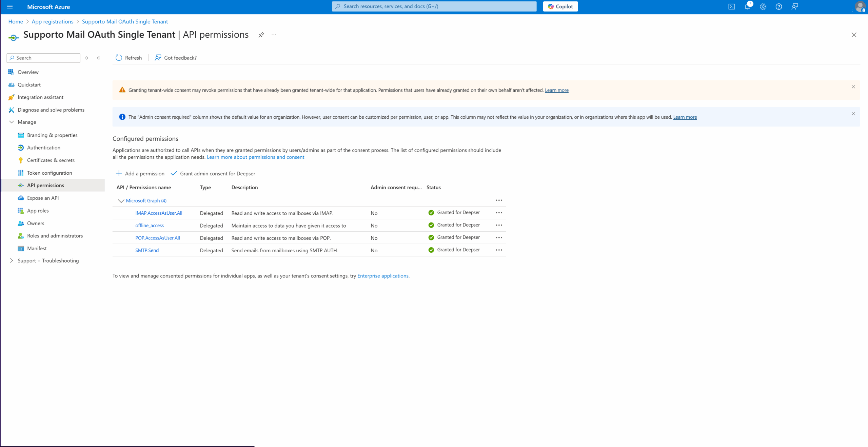Click the Overview grid icon in the sidebar

[x=11, y=72]
